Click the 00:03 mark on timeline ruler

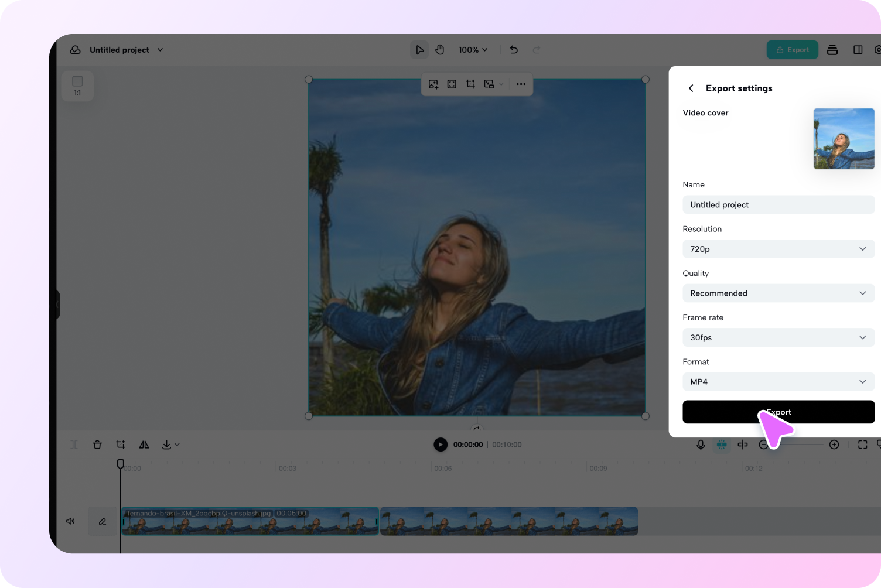coord(288,469)
